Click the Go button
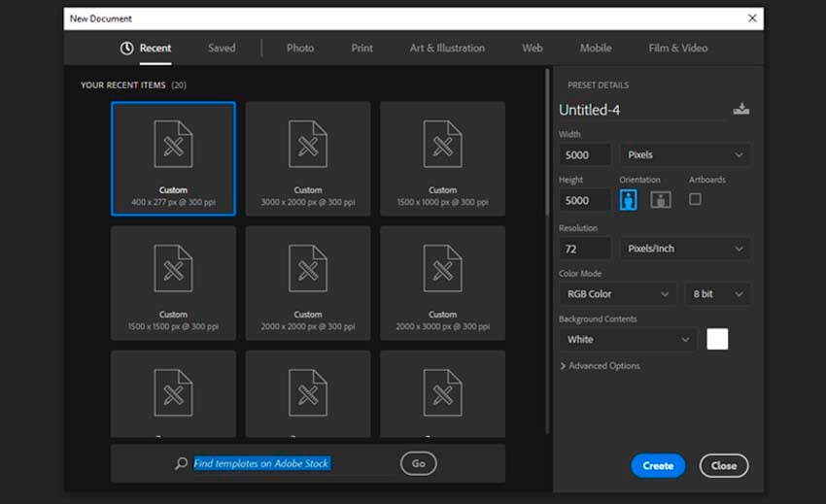The height and width of the screenshot is (504, 826). [x=418, y=464]
